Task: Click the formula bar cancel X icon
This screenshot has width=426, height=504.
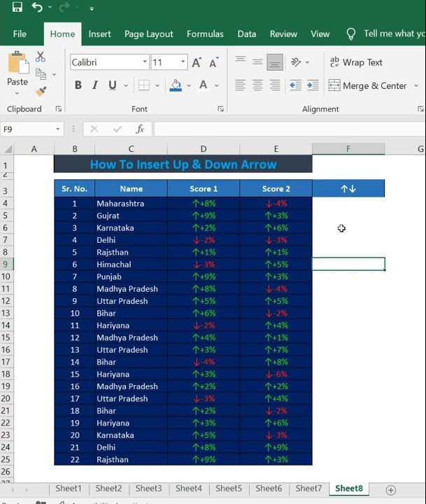Action: click(x=94, y=129)
